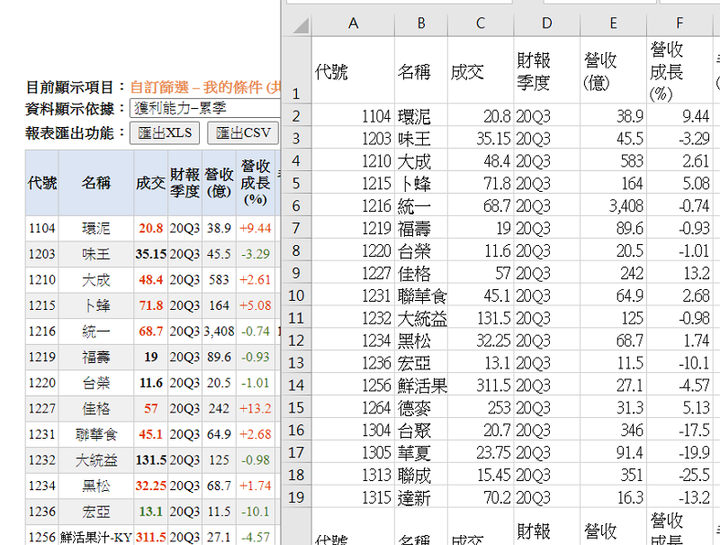The height and width of the screenshot is (545, 720).
Task: Select Excel column F header
Action: point(679,23)
